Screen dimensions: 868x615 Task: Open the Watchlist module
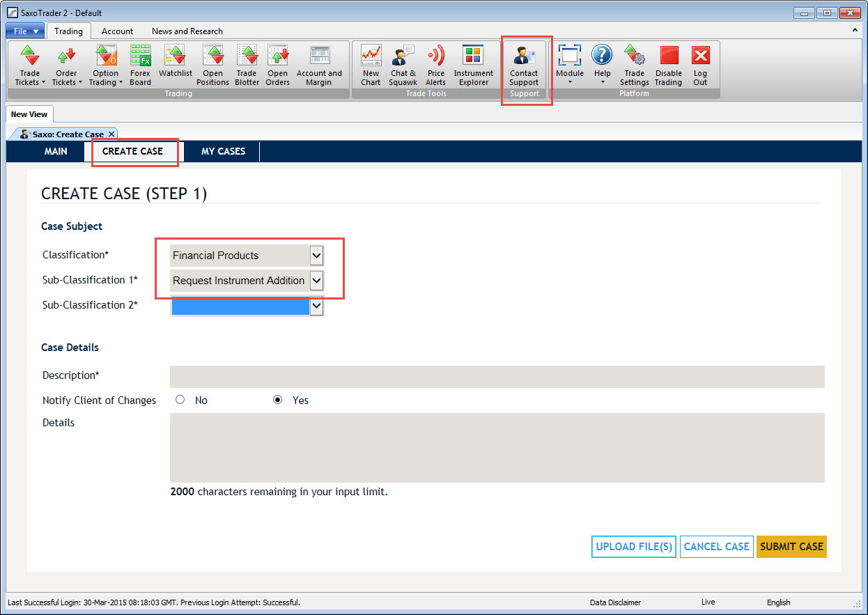point(175,61)
